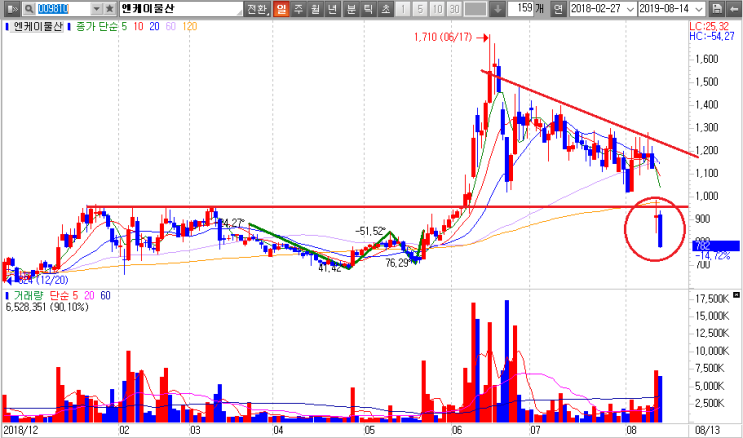Choose the 10 interval button
The height and width of the screenshot is (438, 743).
(437, 9)
